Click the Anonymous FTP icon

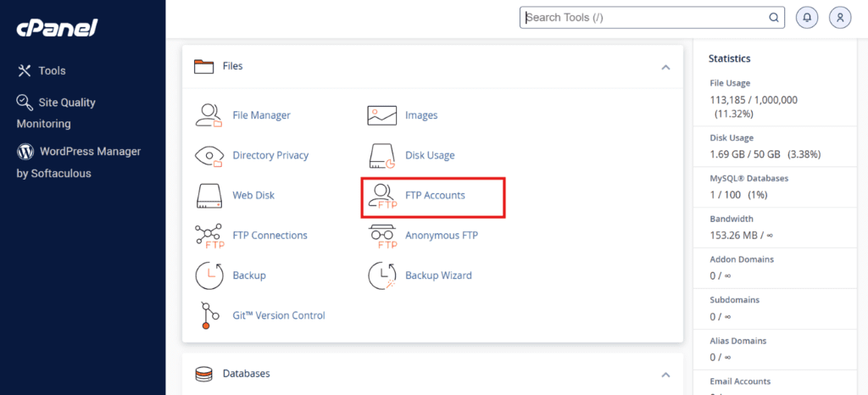click(x=383, y=236)
